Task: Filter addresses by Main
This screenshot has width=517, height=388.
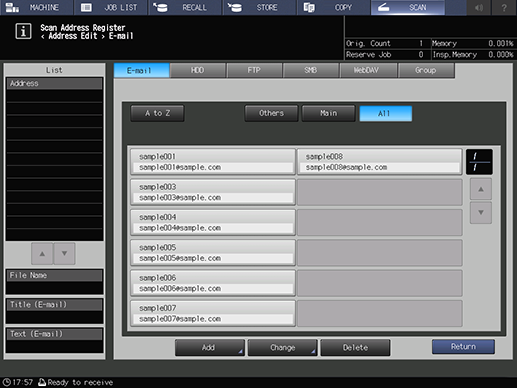Action: point(328,113)
